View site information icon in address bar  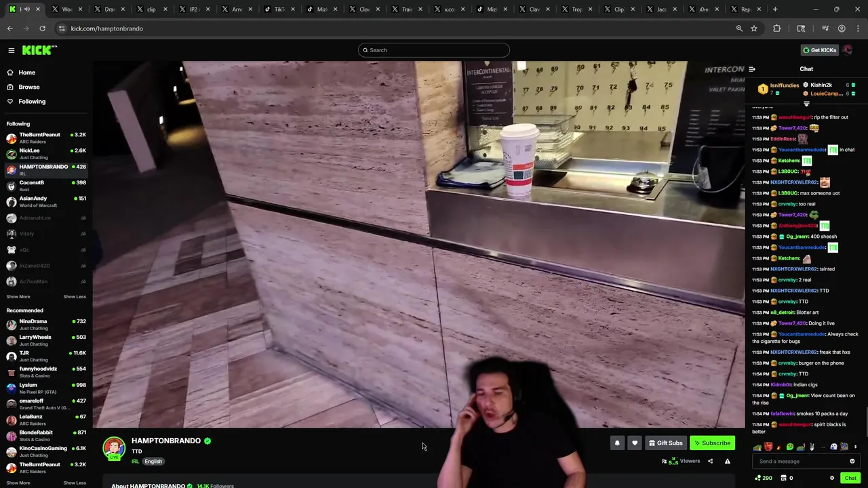click(x=62, y=28)
